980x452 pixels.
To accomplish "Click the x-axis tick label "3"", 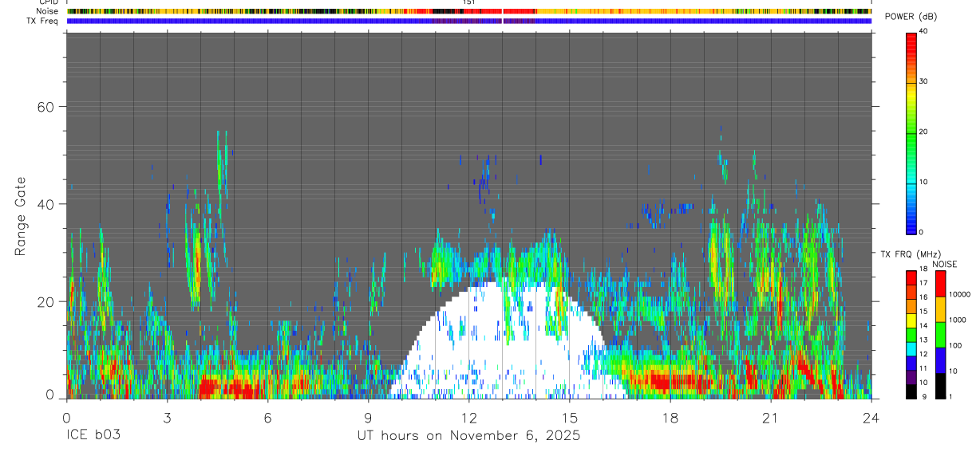I will point(167,419).
